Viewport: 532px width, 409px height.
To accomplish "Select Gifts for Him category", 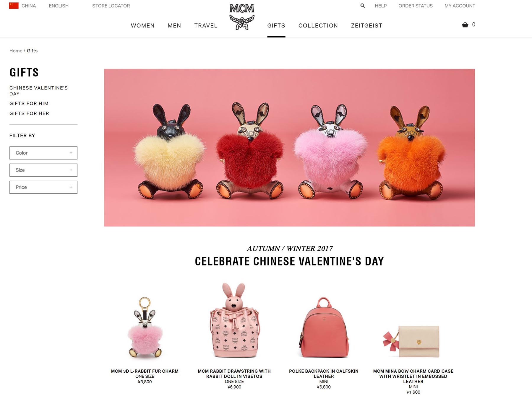I will pos(29,103).
